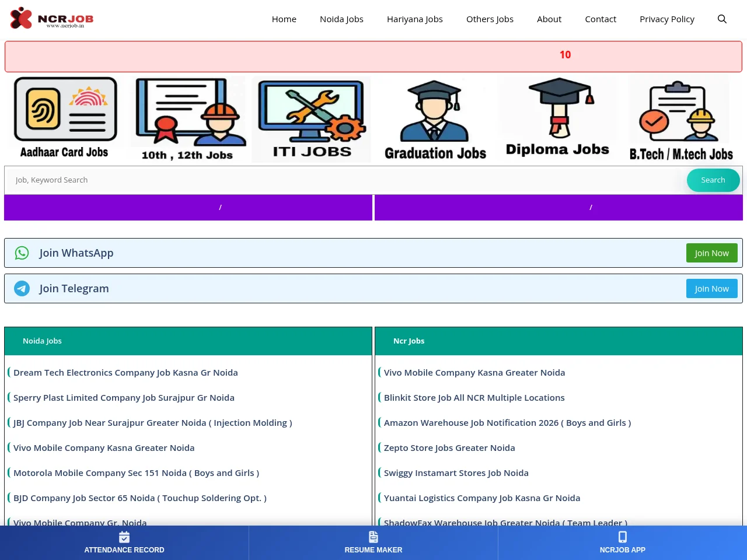Open the Privacy Policy page
The height and width of the screenshot is (560, 747).
667,19
